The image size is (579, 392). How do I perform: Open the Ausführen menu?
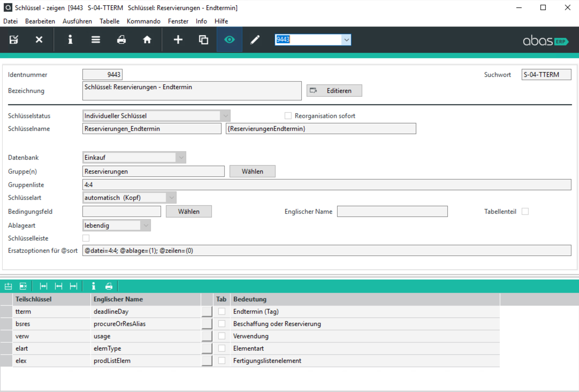click(x=77, y=21)
